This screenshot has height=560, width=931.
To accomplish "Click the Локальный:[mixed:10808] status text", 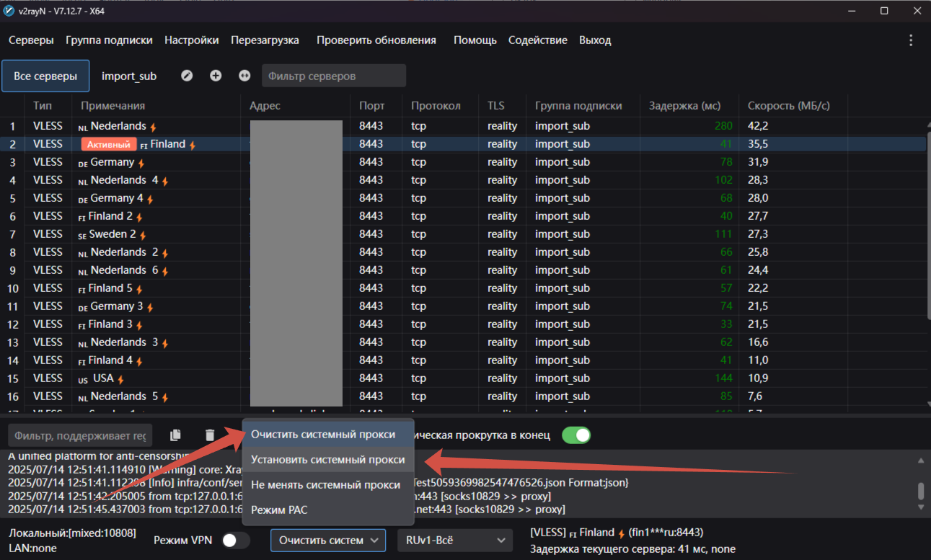I will pyautogui.click(x=72, y=533).
